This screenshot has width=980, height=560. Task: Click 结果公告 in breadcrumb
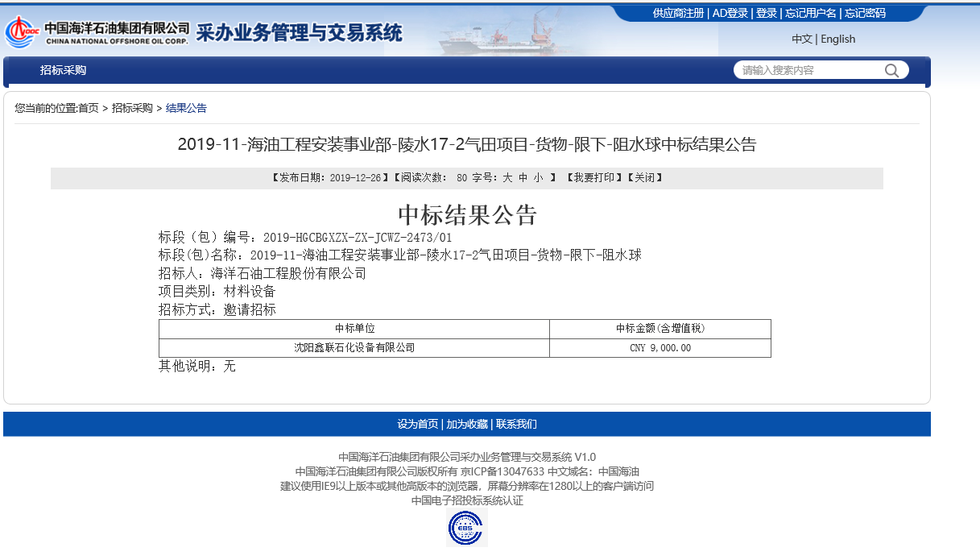[x=186, y=108]
